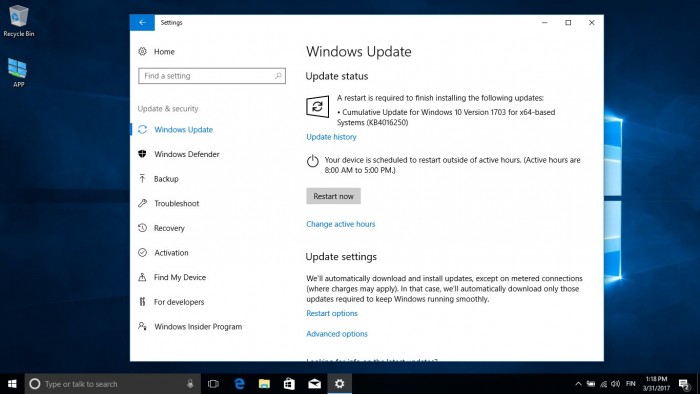Click the Windows Update sync icon in sidebar
Viewport: 700px width, 394px height.
point(142,129)
